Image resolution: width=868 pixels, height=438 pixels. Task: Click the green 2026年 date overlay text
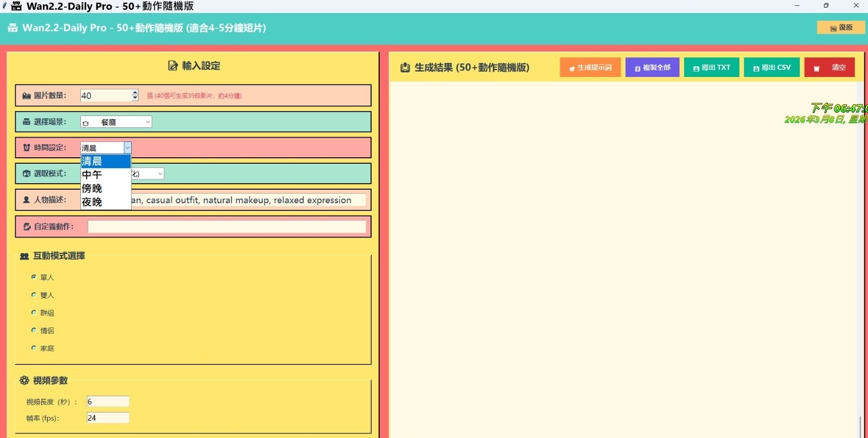(826, 119)
